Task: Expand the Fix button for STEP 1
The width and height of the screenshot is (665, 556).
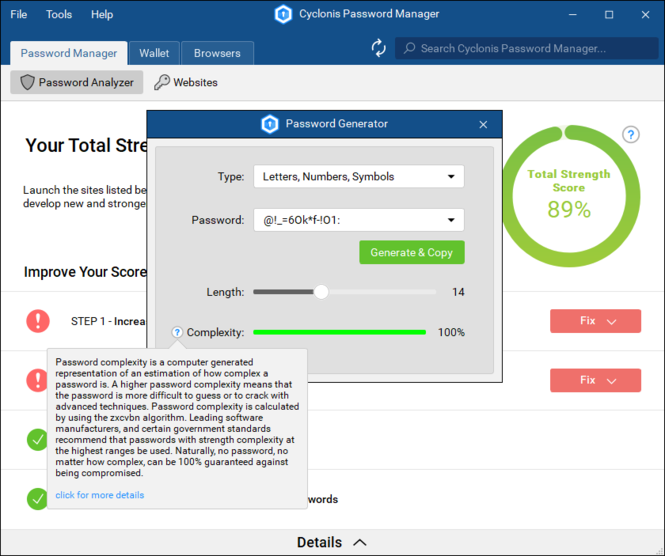Action: (x=595, y=321)
